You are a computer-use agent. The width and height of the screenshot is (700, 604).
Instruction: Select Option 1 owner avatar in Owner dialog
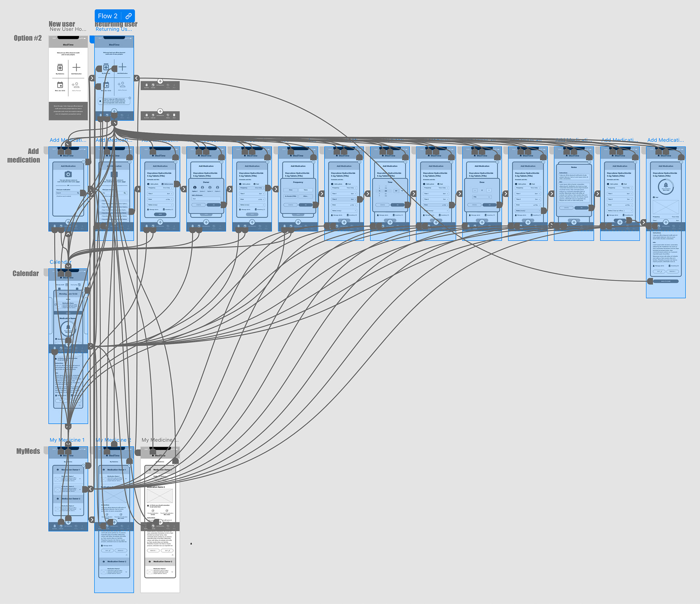pos(195,188)
